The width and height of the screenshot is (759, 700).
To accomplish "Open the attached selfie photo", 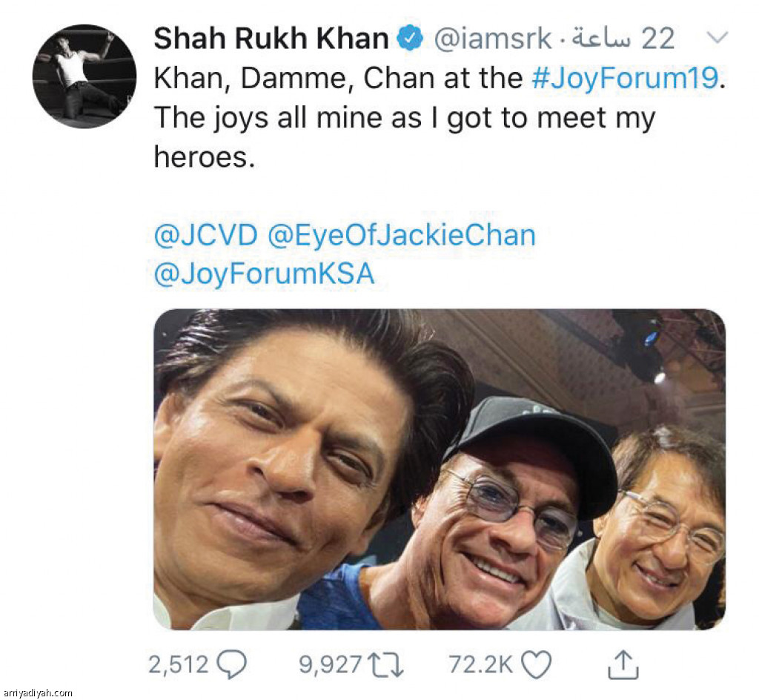I will (439, 469).
